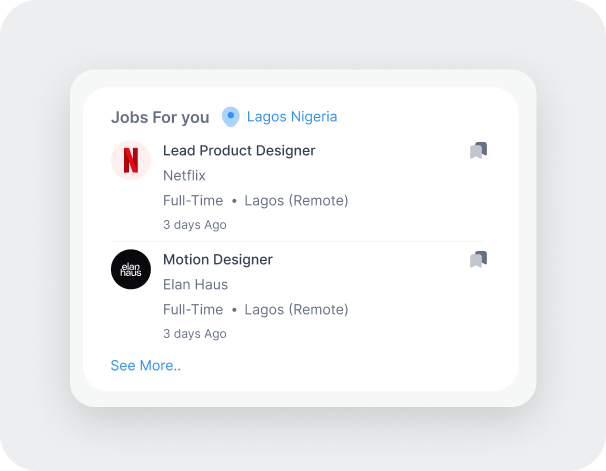606x471 pixels.
Task: Click the Elan Haus company logo
Action: 131,269
